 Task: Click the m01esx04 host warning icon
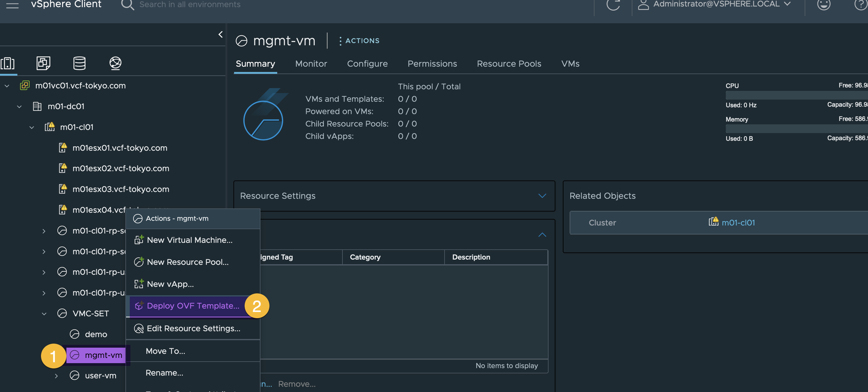coord(63,210)
